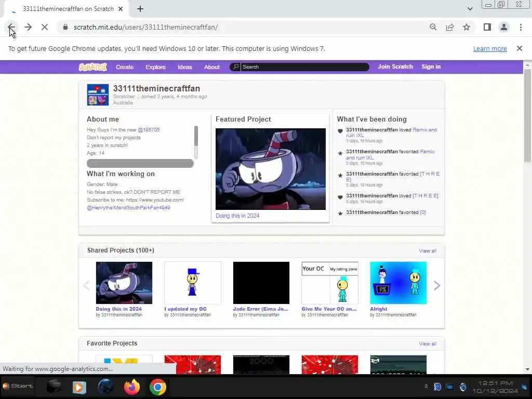Open Jade Error project thumbnail

[261, 283]
